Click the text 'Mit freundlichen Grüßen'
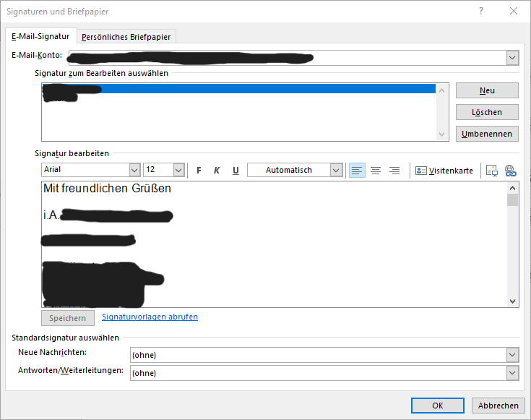The width and height of the screenshot is (531, 420). point(107,188)
